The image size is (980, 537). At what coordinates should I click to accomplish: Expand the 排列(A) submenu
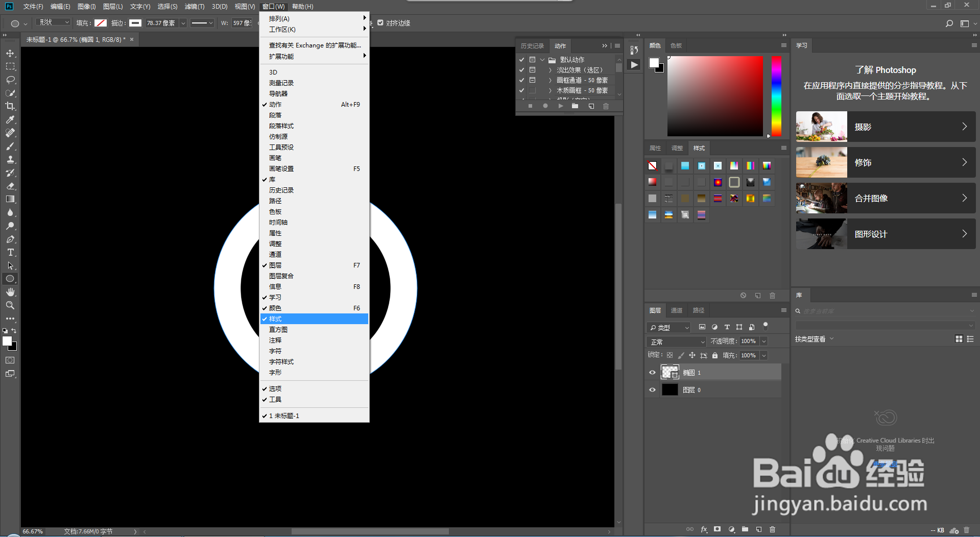pyautogui.click(x=314, y=18)
